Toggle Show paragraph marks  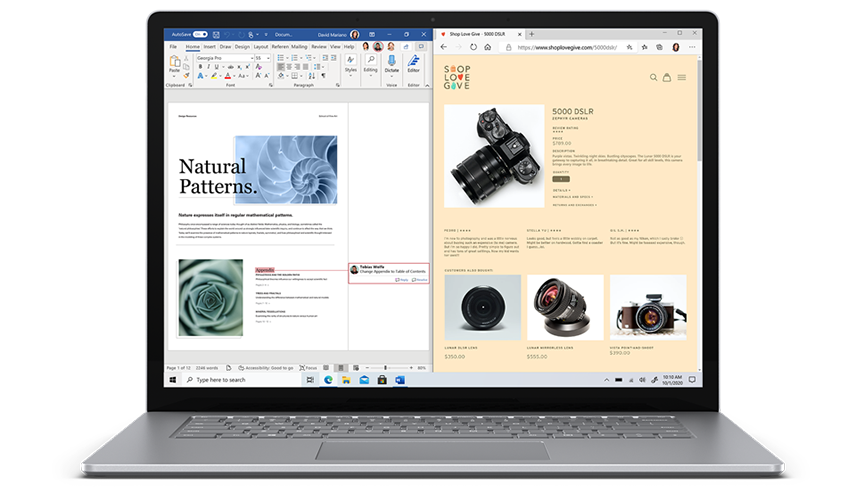click(323, 76)
